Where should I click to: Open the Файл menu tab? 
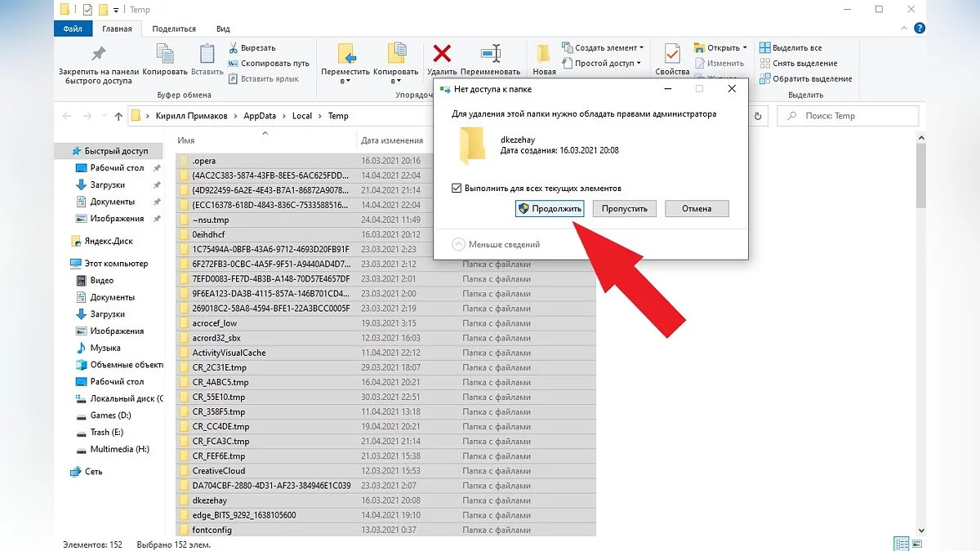[x=73, y=29]
